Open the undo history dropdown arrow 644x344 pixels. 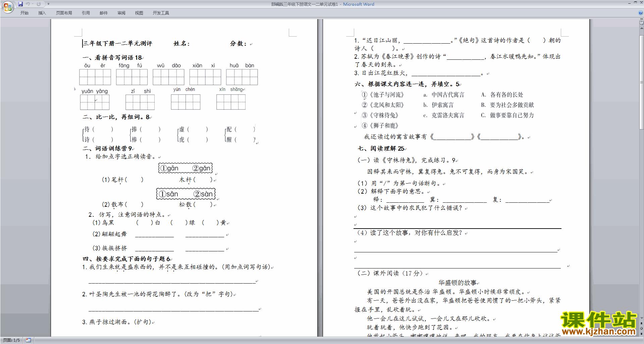(33, 4)
